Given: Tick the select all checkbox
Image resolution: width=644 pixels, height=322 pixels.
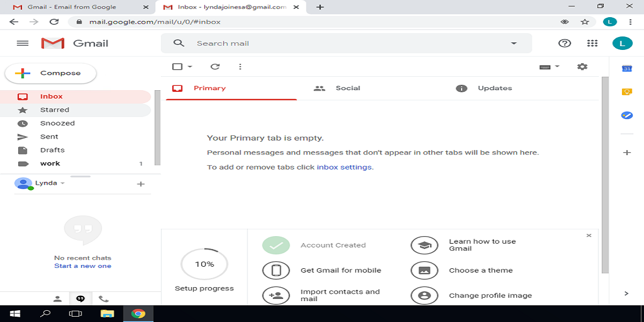Looking at the screenshot, I should (x=177, y=67).
